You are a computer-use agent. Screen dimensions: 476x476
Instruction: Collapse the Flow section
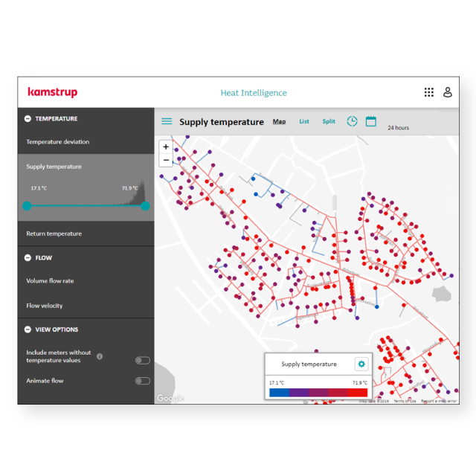28,258
